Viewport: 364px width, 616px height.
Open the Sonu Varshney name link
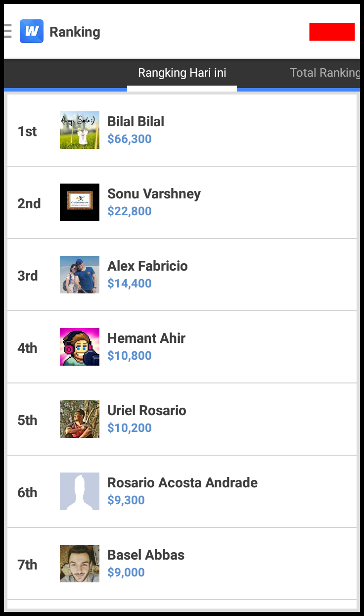pos(154,194)
